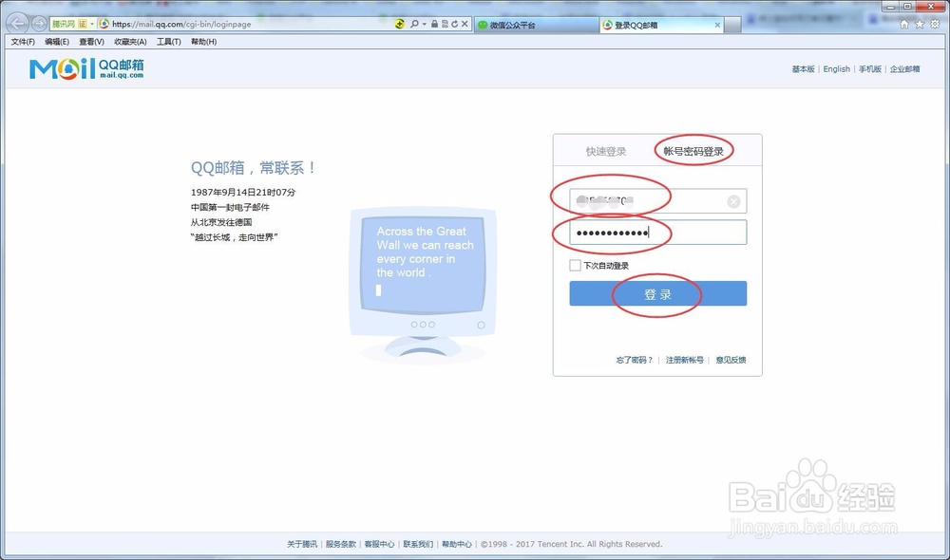The height and width of the screenshot is (560, 950).
Task: Open the 基本版 link
Action: 803,69
